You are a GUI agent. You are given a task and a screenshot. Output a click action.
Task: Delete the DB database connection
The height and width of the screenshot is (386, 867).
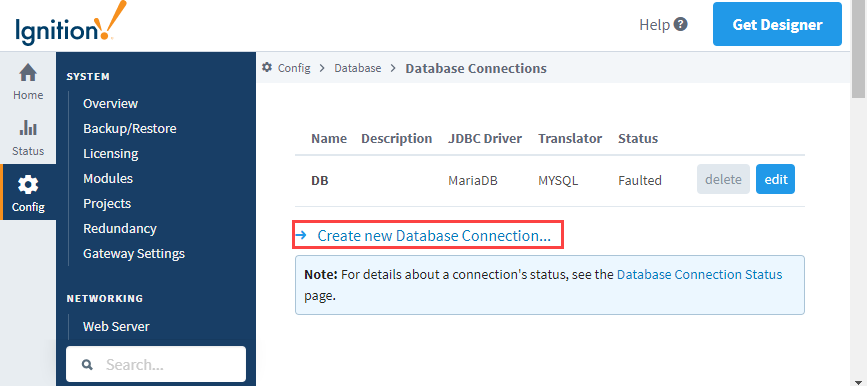point(723,179)
